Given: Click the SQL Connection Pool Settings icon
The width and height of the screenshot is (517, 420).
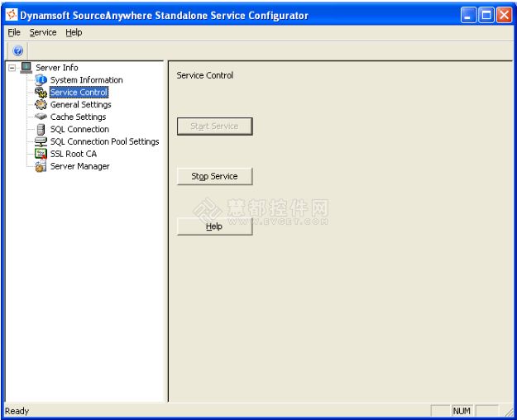Looking at the screenshot, I should pyautogui.click(x=41, y=141).
